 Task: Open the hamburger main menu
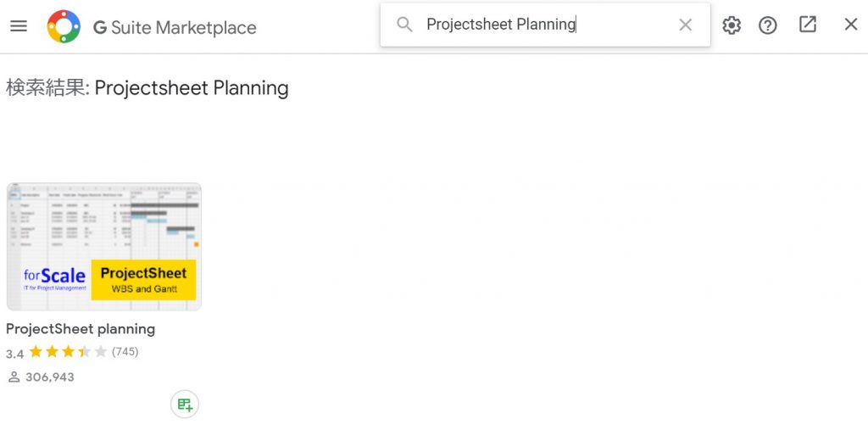[x=19, y=26]
